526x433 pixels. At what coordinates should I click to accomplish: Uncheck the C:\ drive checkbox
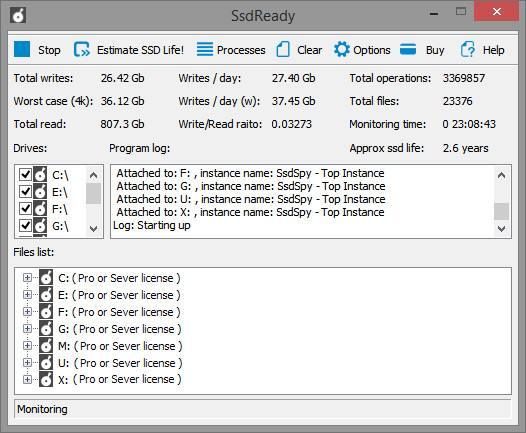coord(25,174)
